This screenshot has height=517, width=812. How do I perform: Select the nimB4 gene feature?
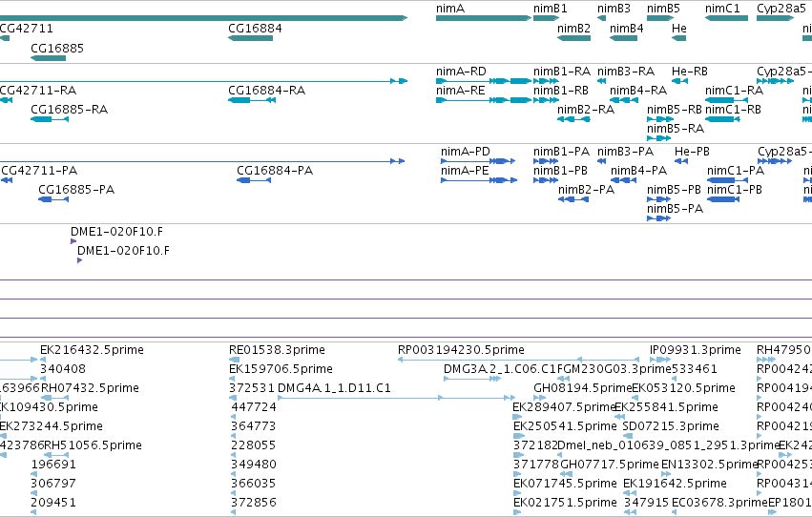pos(623,38)
